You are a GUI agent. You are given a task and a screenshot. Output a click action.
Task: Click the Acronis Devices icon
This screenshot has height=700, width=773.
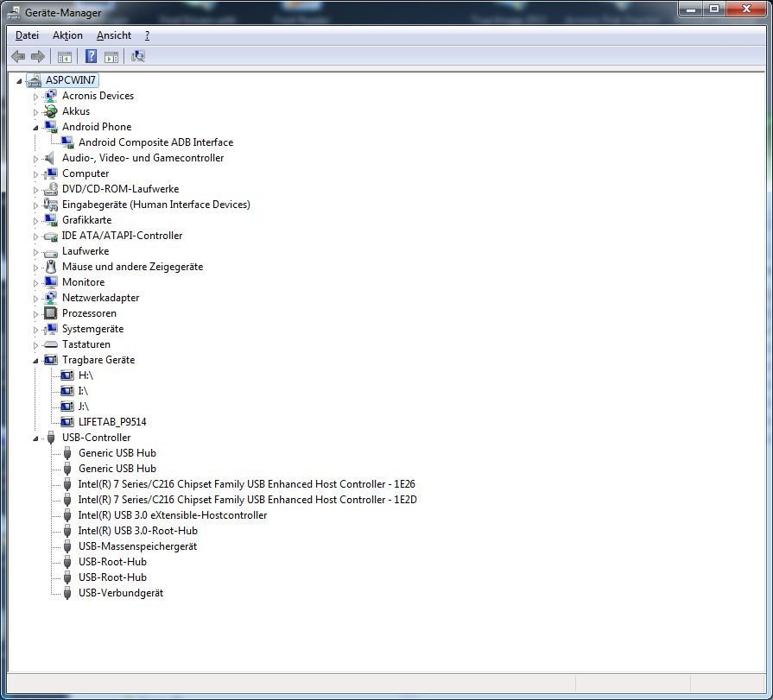click(x=50, y=96)
